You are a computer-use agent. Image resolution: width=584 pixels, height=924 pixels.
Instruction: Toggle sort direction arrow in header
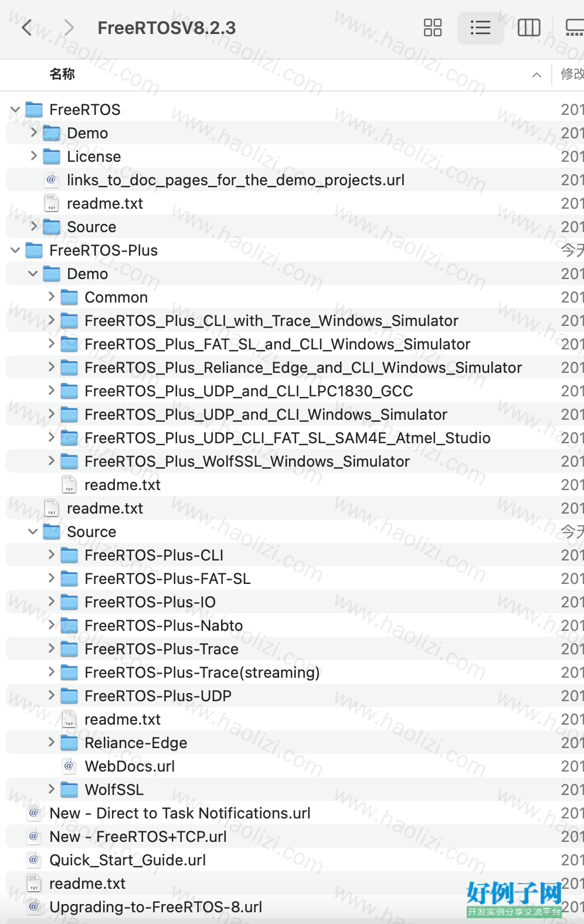[537, 74]
